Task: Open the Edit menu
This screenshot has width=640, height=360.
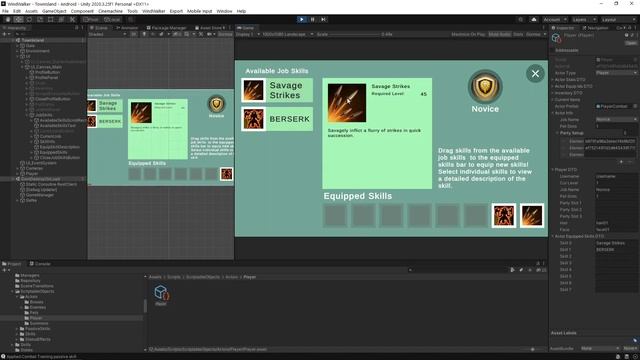Action: click(17, 11)
